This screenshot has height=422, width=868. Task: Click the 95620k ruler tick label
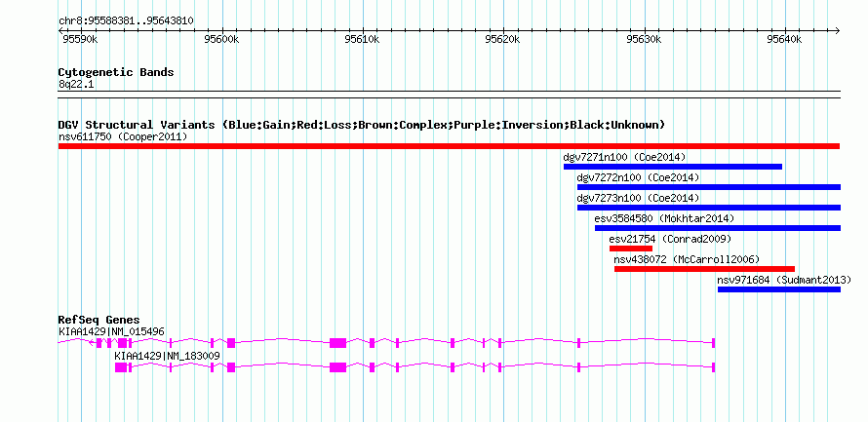click(x=502, y=39)
